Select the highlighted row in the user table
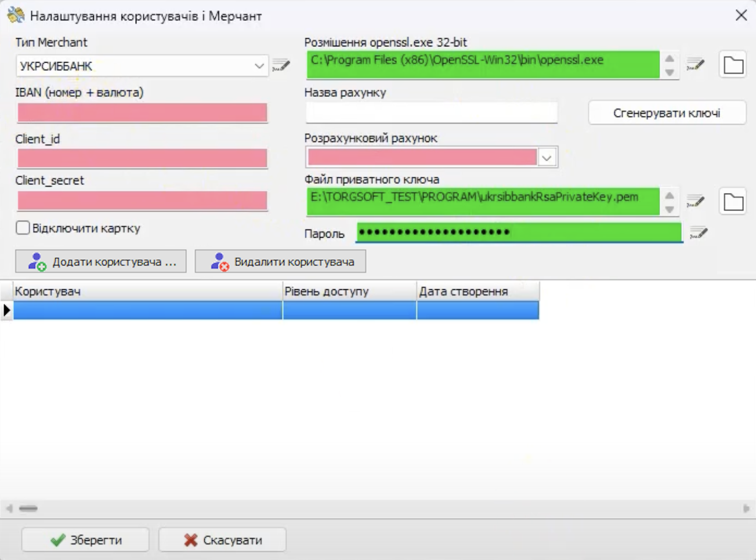Screen dimensions: 756x560 coord(145,310)
